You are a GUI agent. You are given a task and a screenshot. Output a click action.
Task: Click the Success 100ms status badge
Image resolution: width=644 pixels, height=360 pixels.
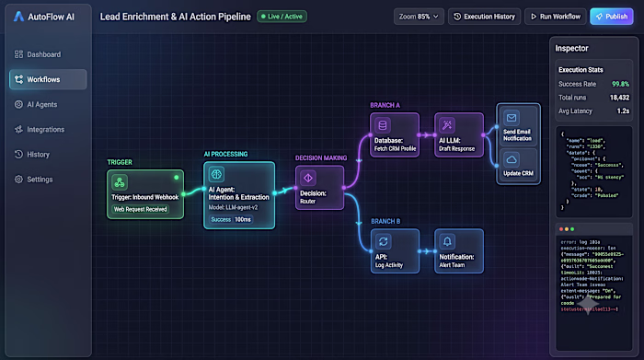coord(231,219)
